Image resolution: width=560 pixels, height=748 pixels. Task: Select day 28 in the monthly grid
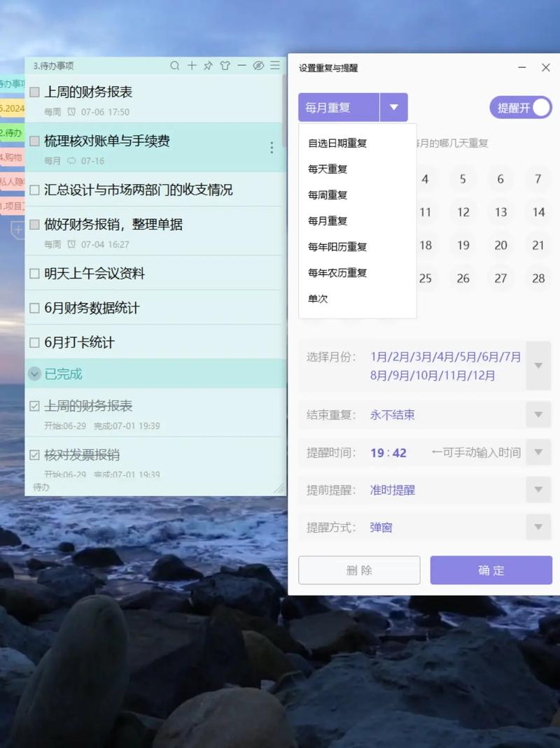pos(538,278)
